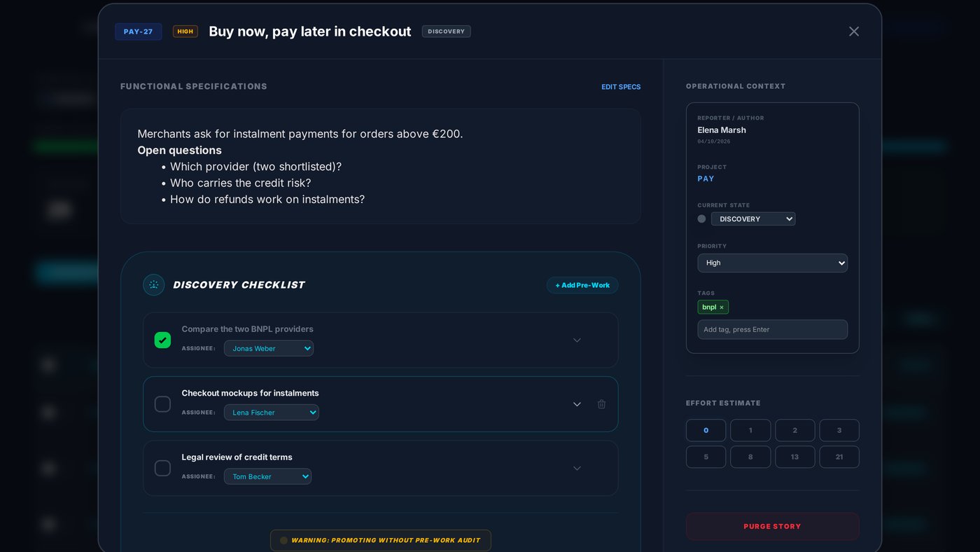Click the How do refunds work question
The image size is (980, 552).
tap(267, 200)
